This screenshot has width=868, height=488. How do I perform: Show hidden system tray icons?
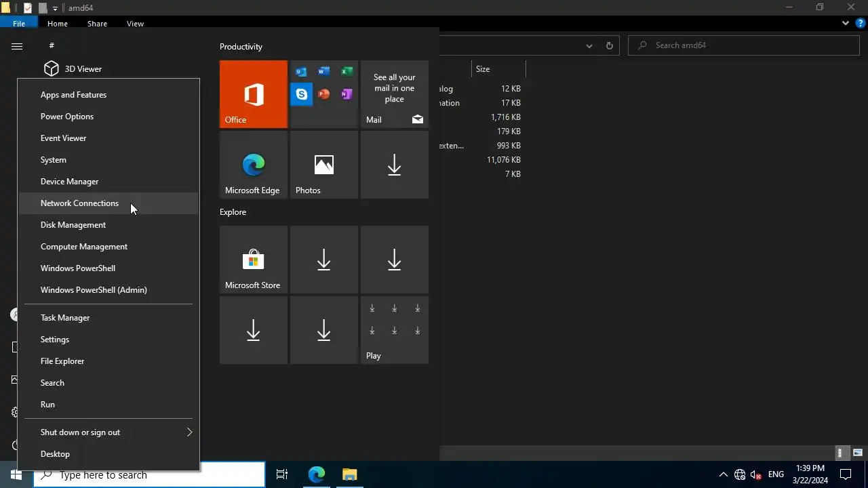(x=723, y=474)
